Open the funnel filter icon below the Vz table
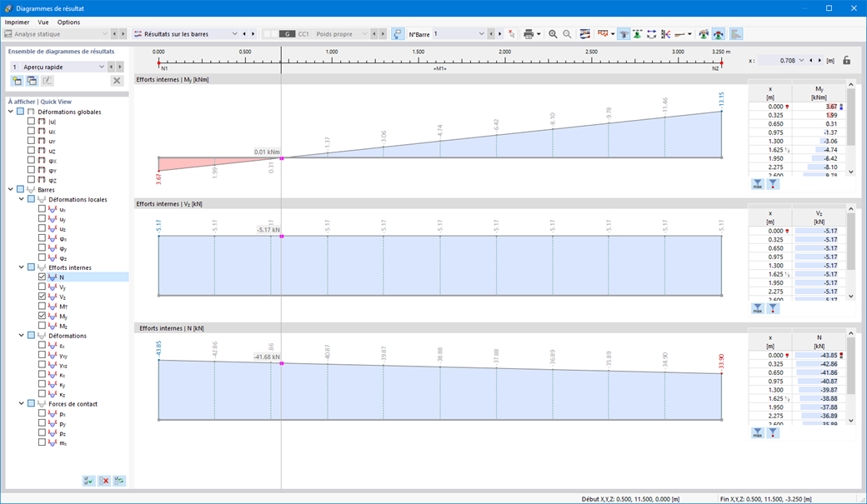867x504 pixels. click(773, 309)
